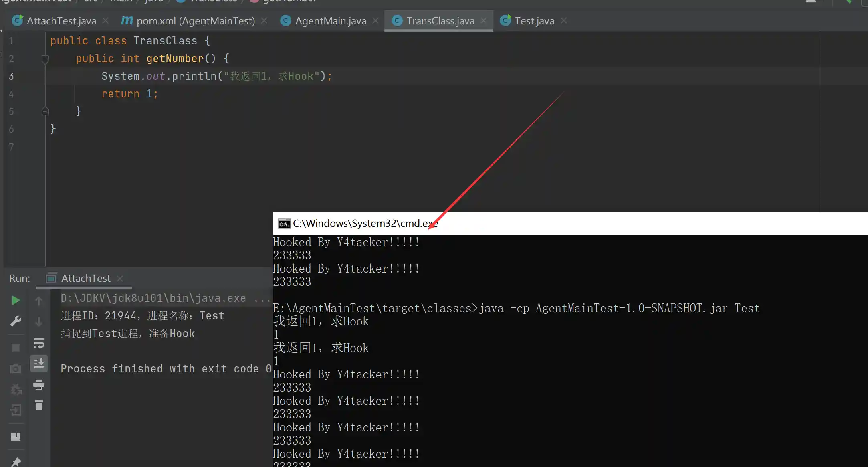Screen dimensions: 868x467
Task: Click fold end marker at line 5
Action: [45, 111]
